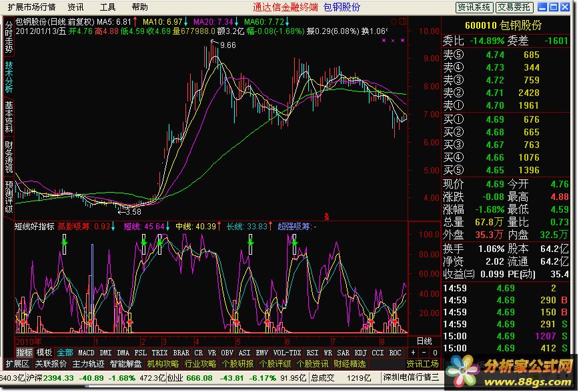Open the 工具 menu
This screenshot has width=579, height=392.
(107, 7)
